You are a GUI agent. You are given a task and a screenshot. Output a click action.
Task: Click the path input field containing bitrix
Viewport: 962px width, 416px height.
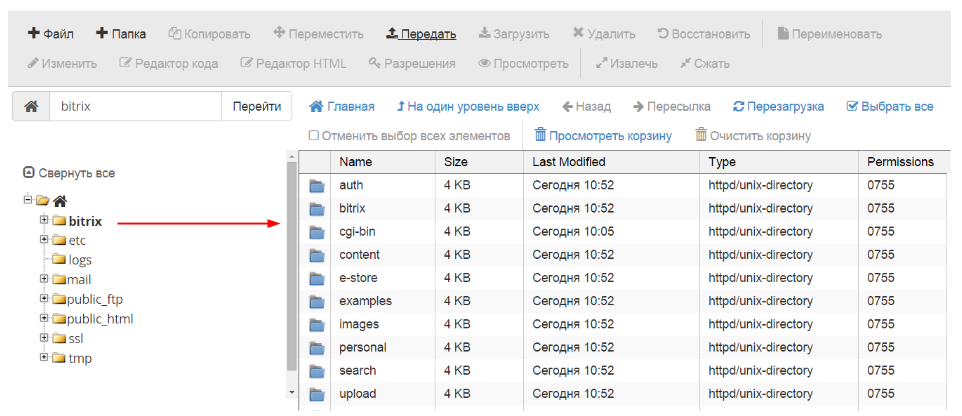tap(135, 106)
